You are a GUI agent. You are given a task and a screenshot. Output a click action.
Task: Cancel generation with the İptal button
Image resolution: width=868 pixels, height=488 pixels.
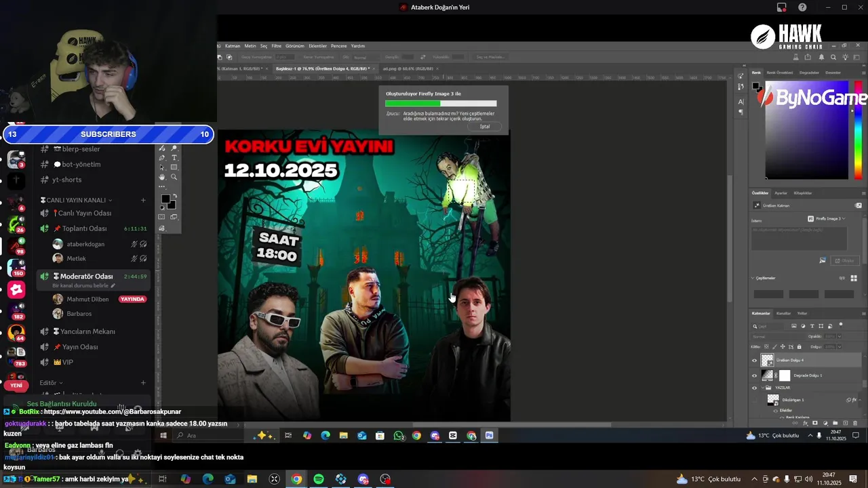(x=484, y=126)
